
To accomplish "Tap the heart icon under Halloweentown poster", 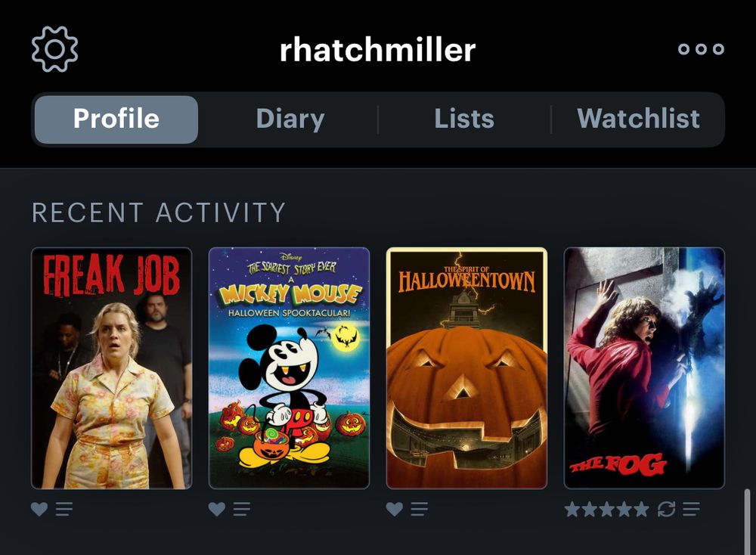I will tap(394, 509).
